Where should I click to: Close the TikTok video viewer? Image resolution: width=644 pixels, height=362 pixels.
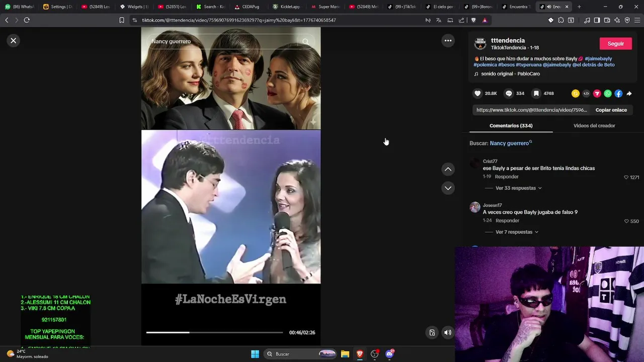click(x=14, y=41)
